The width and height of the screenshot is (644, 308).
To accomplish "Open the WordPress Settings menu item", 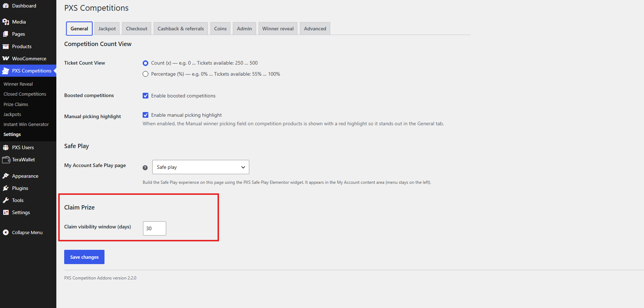I will 28,212.
